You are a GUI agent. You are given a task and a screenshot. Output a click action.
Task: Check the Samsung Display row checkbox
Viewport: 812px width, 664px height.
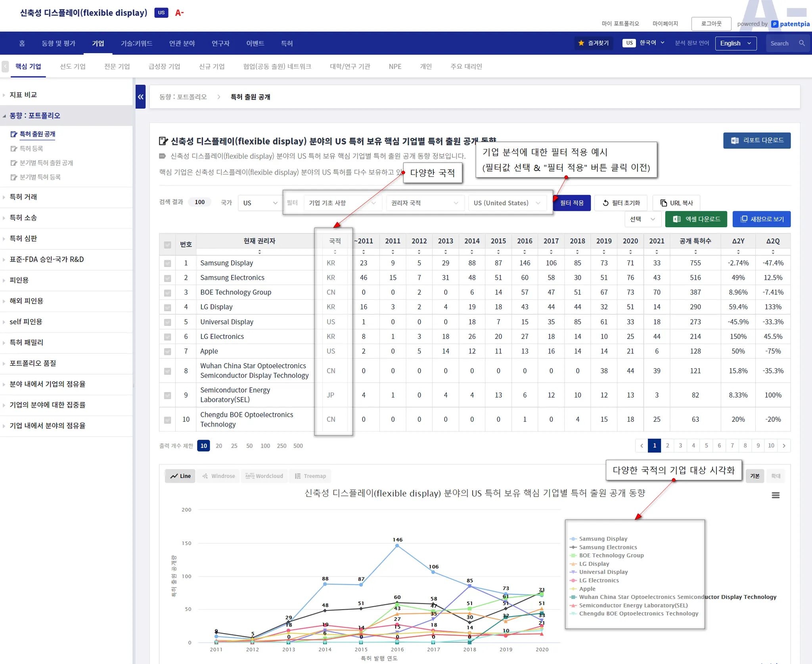tap(168, 263)
